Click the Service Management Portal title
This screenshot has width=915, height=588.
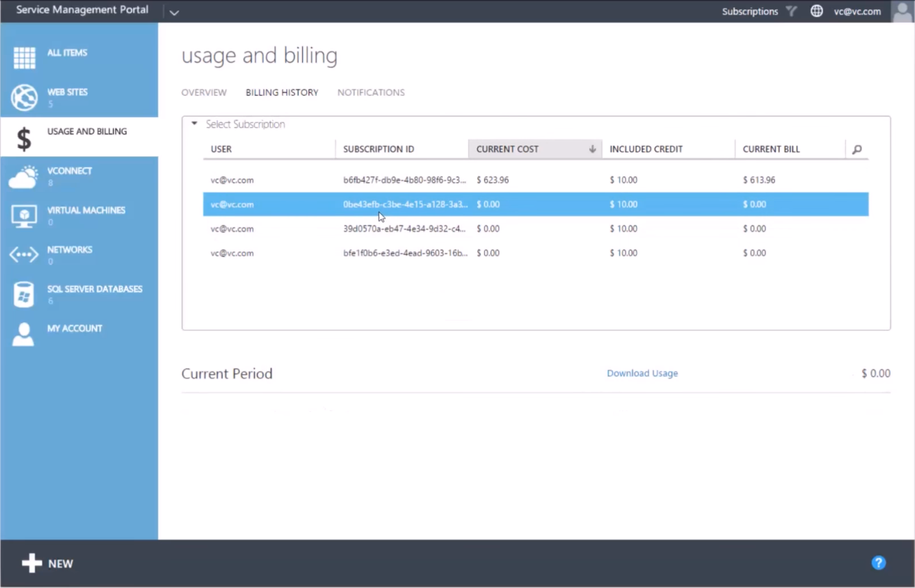[82, 10]
